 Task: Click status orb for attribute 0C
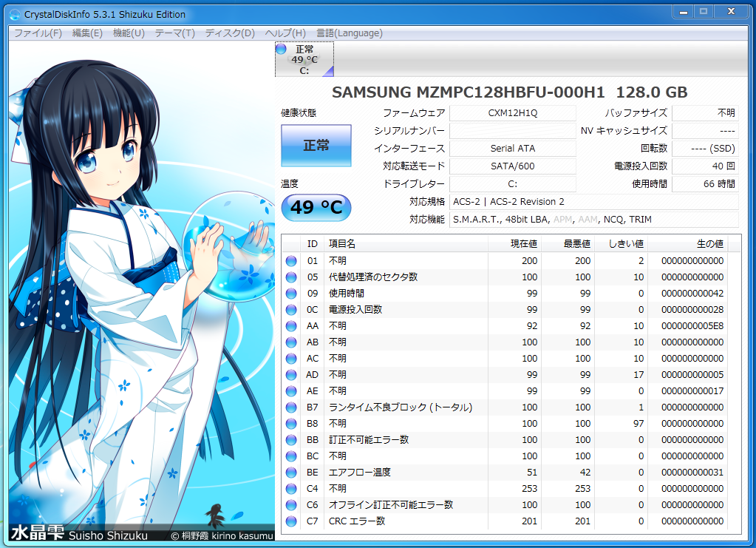coord(291,310)
